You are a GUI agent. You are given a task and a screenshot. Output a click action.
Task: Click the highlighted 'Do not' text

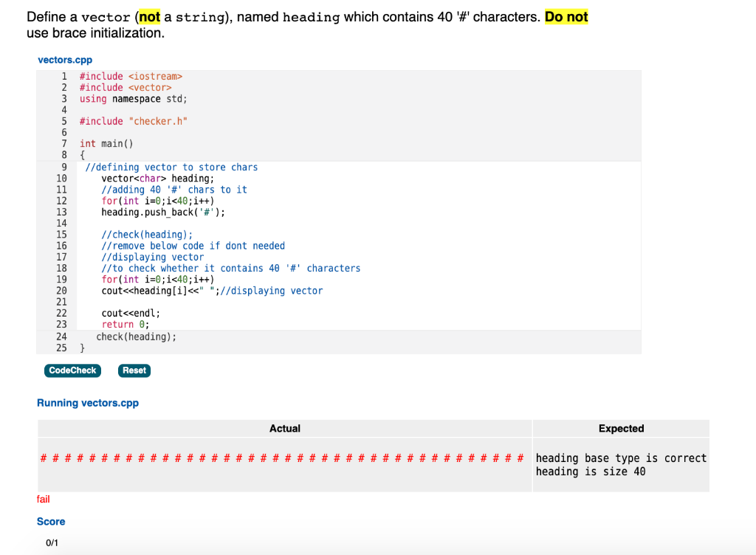click(566, 16)
